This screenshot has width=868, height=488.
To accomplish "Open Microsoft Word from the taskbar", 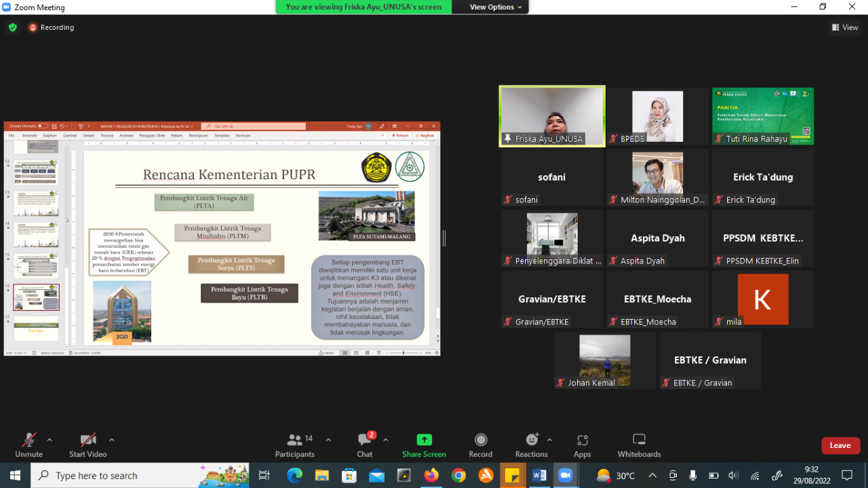I will [x=539, y=476].
